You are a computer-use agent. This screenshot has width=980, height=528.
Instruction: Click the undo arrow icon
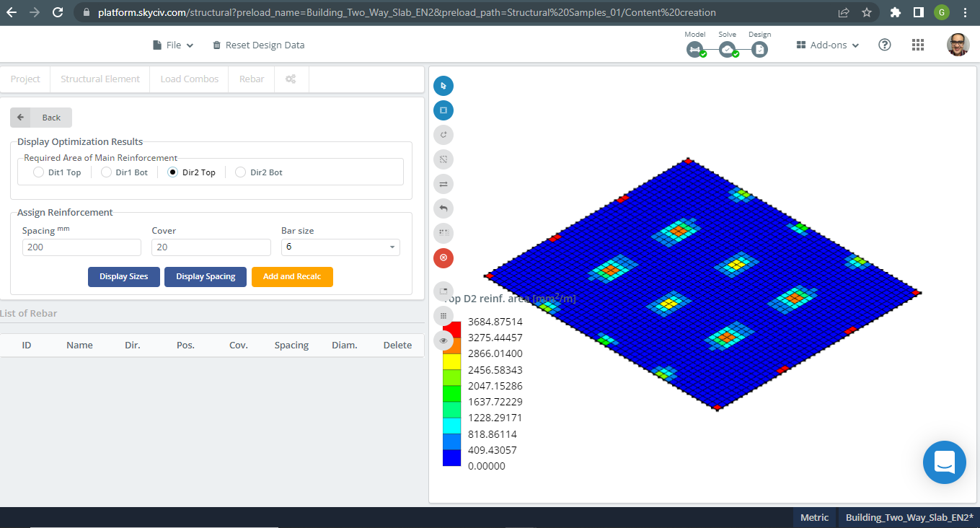443,208
